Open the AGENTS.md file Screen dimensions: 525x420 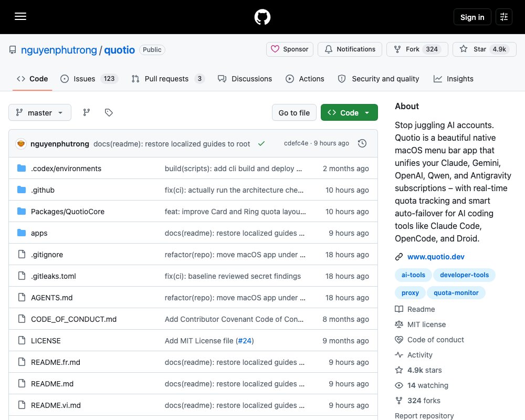[51, 298]
